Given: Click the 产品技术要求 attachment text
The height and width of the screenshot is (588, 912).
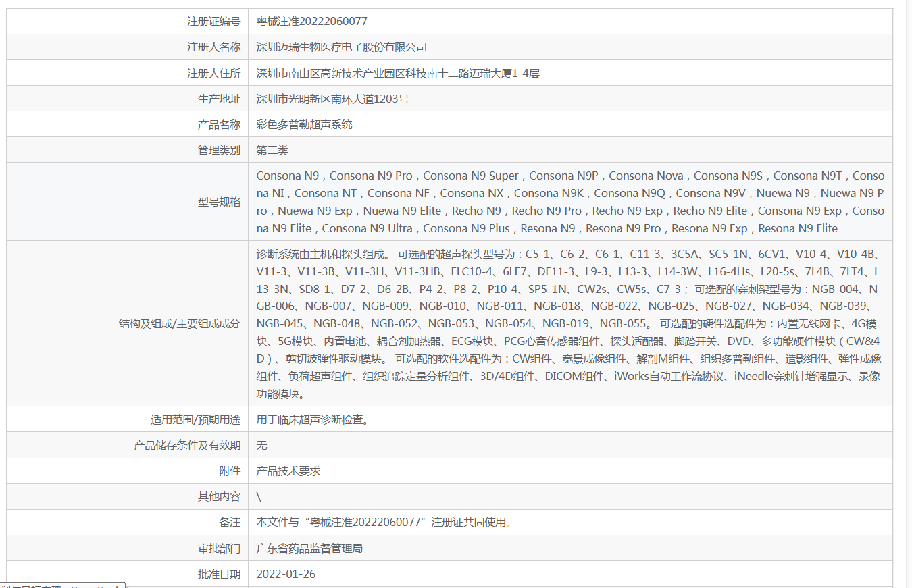Looking at the screenshot, I should pos(288,471).
